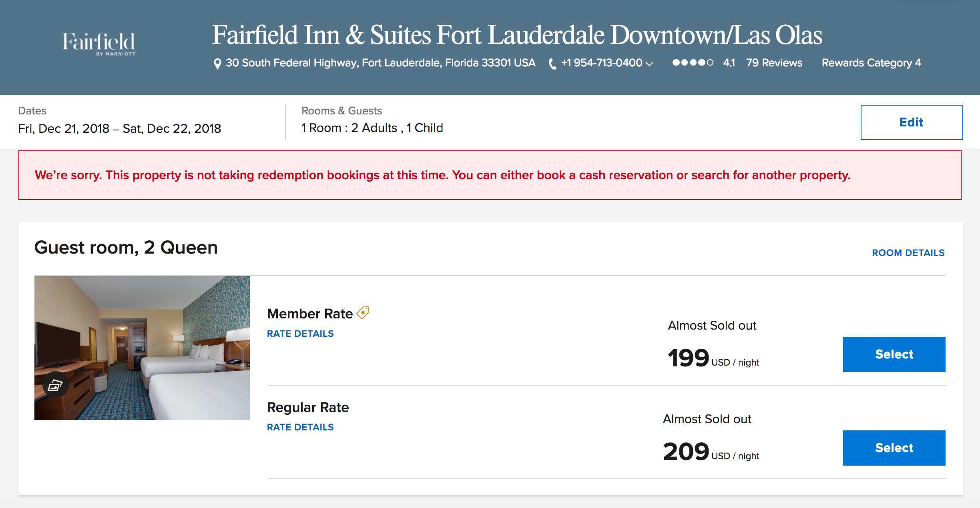
Task: Open the room photo gallery icon
Action: 55,385
